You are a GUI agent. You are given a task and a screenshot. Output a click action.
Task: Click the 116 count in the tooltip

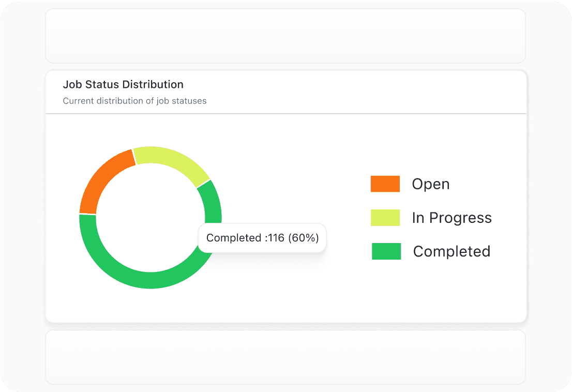tap(276, 238)
